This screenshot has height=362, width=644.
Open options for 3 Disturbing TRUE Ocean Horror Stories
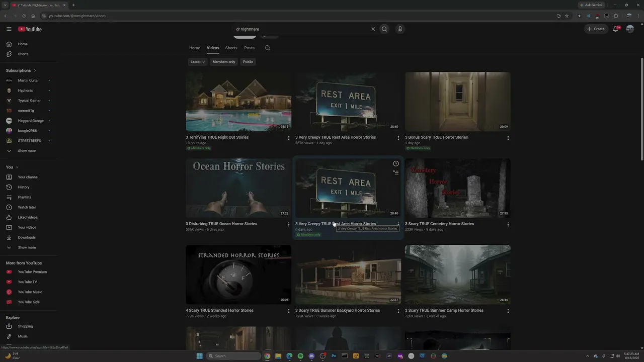[288, 224]
